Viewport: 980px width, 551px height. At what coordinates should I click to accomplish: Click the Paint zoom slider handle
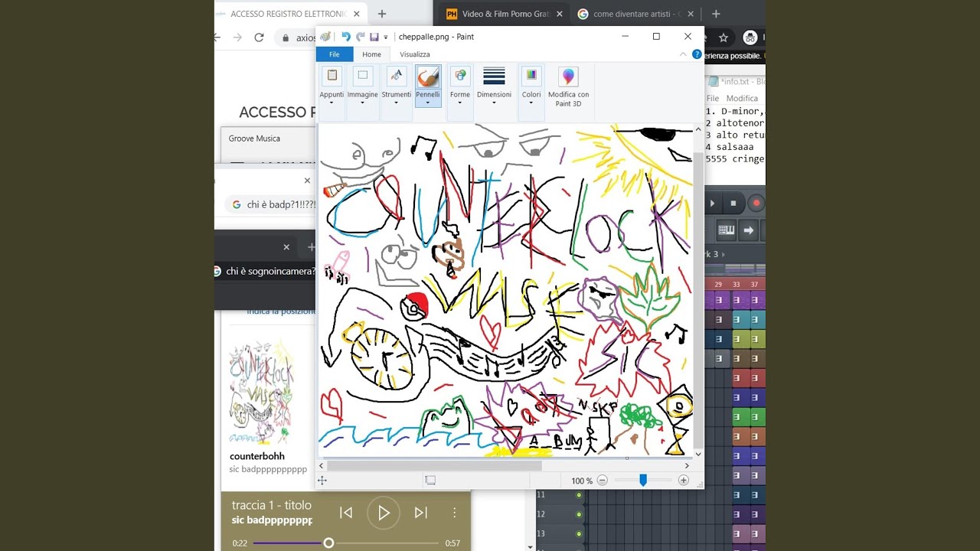pyautogui.click(x=643, y=480)
